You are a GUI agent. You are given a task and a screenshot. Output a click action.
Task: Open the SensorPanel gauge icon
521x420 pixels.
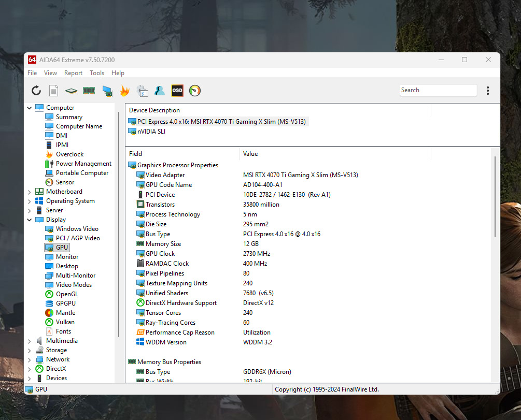195,90
